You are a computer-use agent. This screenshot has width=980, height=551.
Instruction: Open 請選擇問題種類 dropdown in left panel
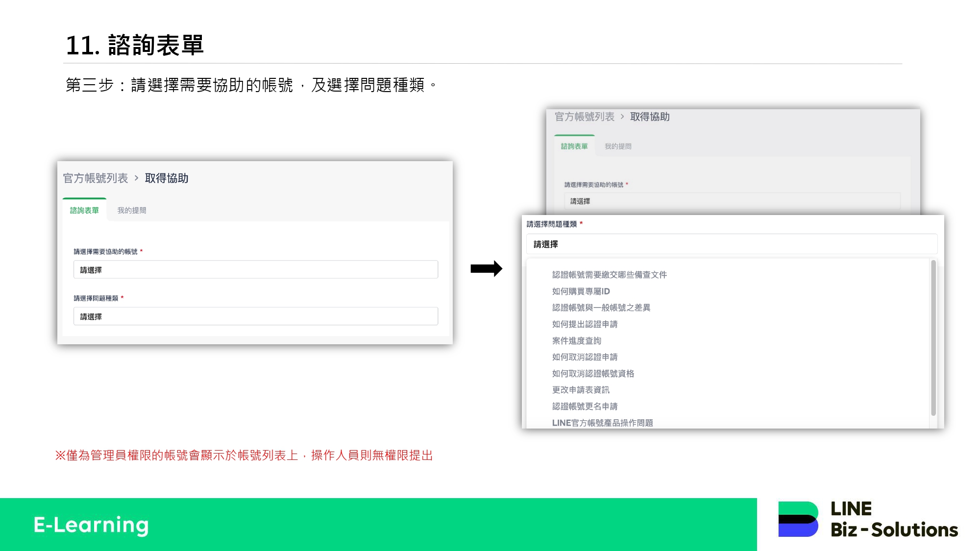(255, 316)
